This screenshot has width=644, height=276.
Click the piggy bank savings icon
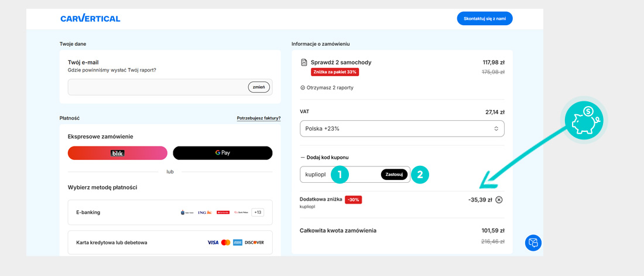point(583,120)
